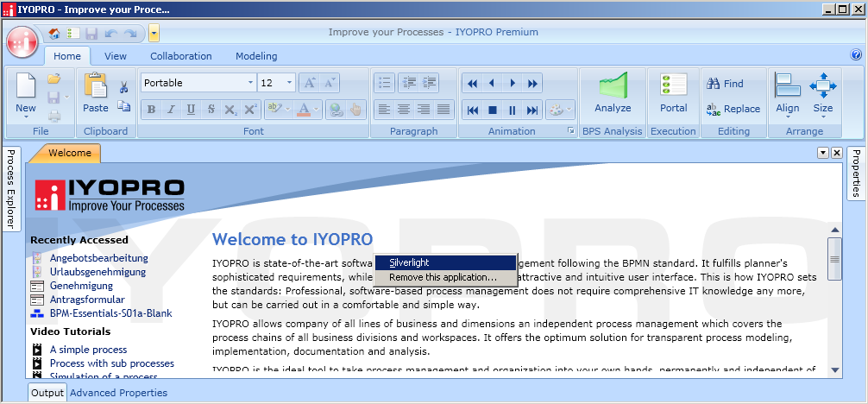Open the Portal execution icon
Viewport: 868px width, 404px height.
click(x=673, y=85)
